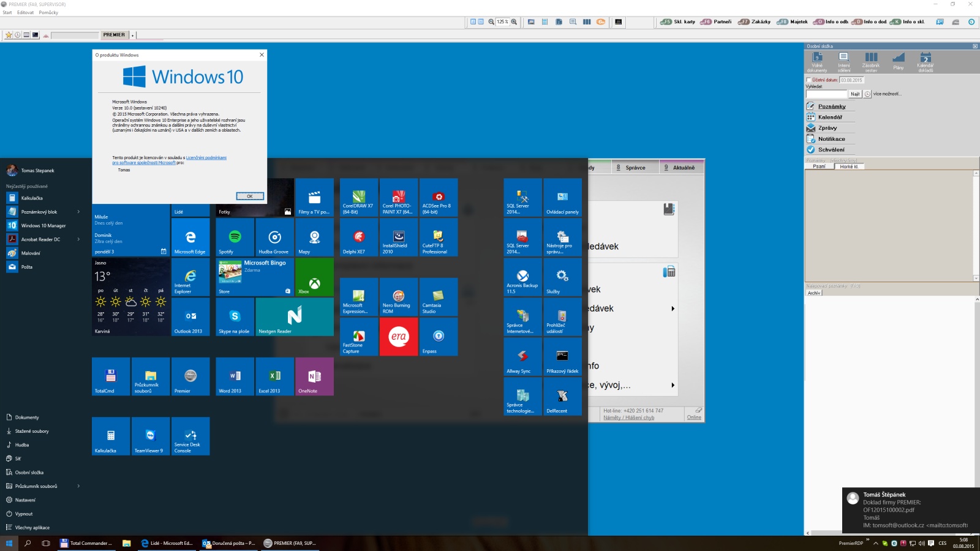Click OK in O produktu Windows dialog
The width and height of the screenshot is (980, 551).
pos(250,196)
